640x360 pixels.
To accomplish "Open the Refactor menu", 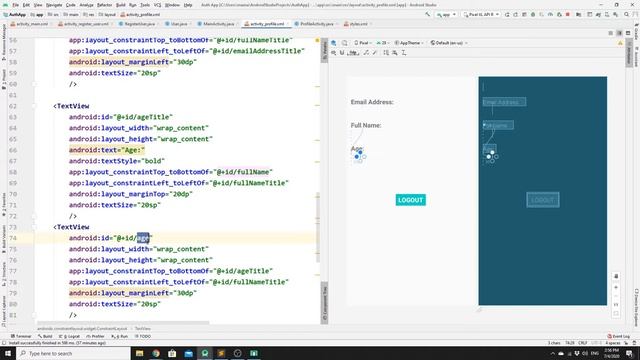I will (104, 5).
